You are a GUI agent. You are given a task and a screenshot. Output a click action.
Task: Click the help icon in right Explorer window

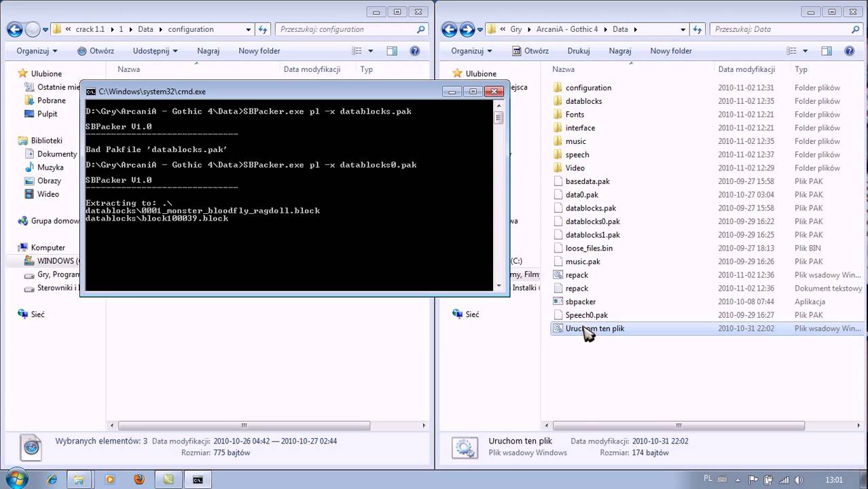(x=849, y=51)
